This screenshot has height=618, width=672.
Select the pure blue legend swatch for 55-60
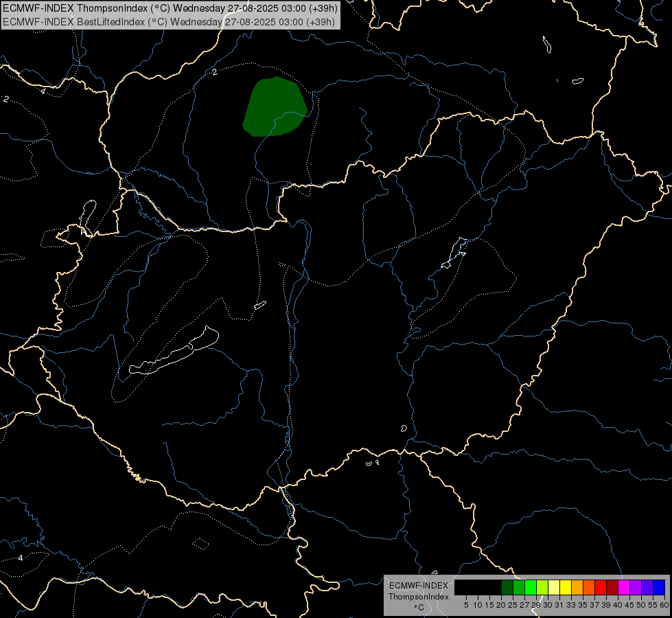[659, 587]
